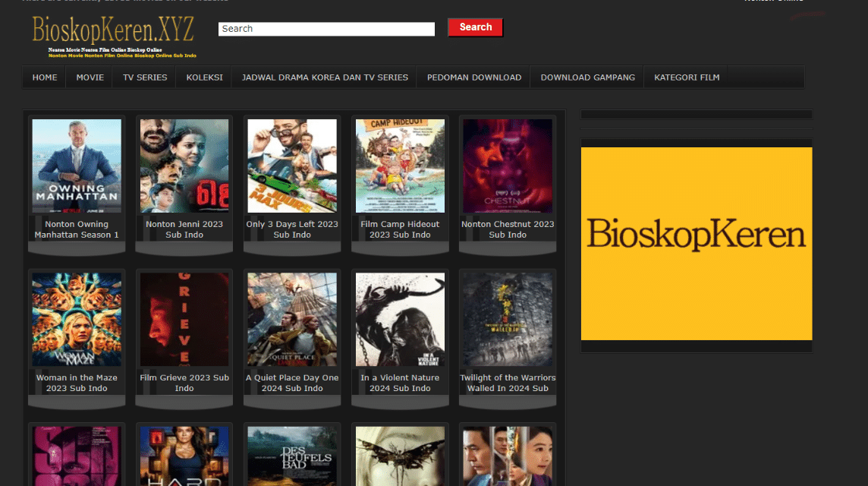This screenshot has height=486, width=868.
Task: Click the BioskopKeren.XYZ site logo
Action: tap(114, 36)
